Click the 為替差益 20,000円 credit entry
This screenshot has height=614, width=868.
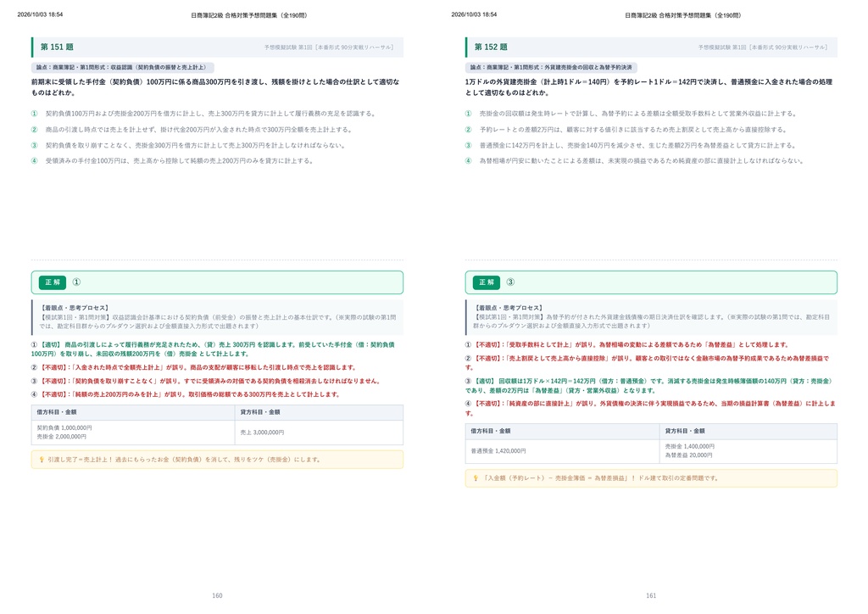coord(688,455)
